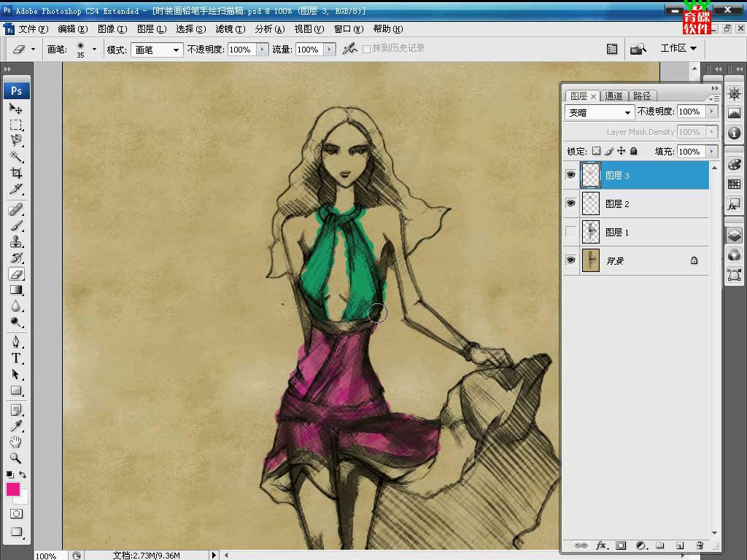Select the Clone Stamp tool
The image size is (747, 560).
(x=16, y=241)
